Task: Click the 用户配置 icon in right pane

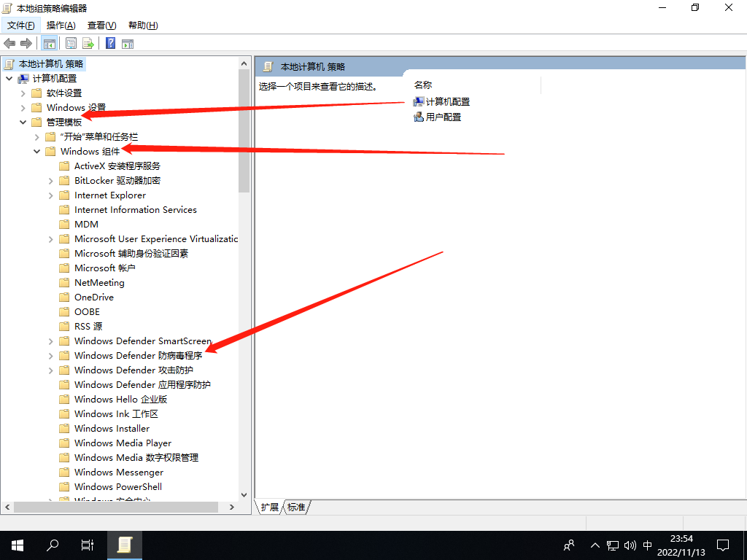Action: pyautogui.click(x=418, y=117)
